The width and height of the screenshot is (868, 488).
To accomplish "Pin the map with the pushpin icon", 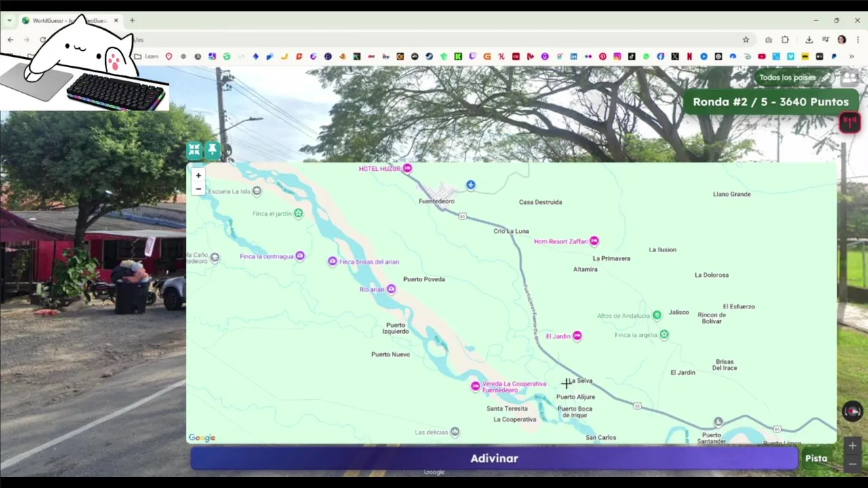I will (212, 150).
